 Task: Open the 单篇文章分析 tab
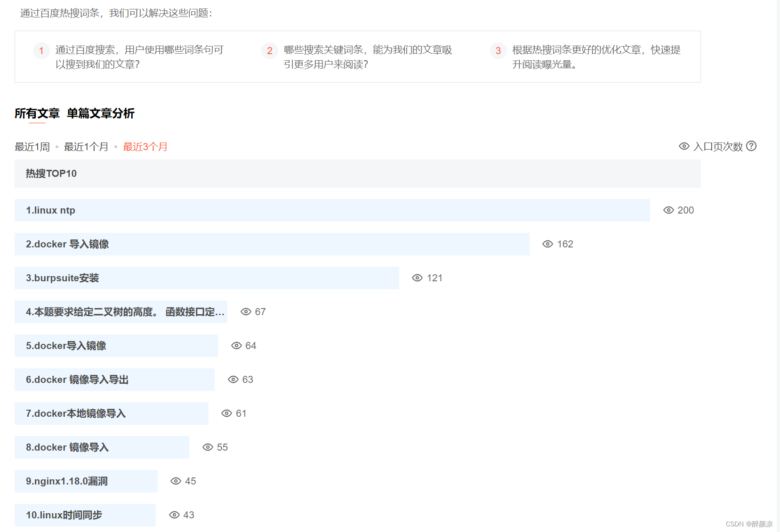point(101,113)
